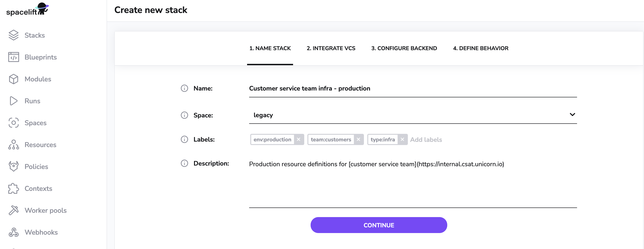Switch to Configure Backend step tab
Viewport: 644px width, 249px height.
(x=404, y=48)
